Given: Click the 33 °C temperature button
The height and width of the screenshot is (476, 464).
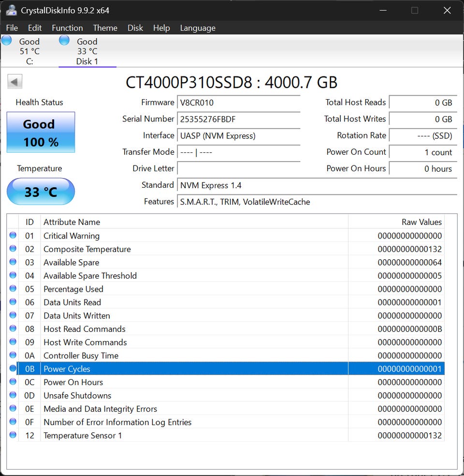Looking at the screenshot, I should (x=41, y=192).
